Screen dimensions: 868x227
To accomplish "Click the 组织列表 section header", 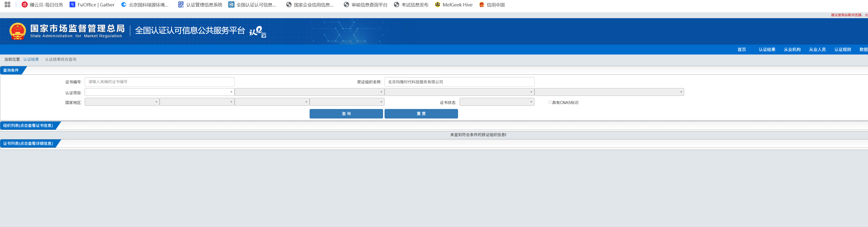I will [x=28, y=126].
